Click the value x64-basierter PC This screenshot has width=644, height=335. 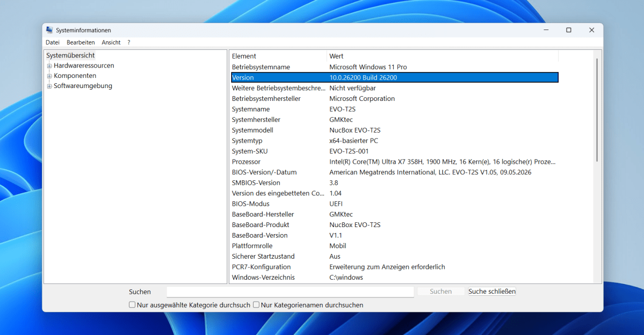353,141
